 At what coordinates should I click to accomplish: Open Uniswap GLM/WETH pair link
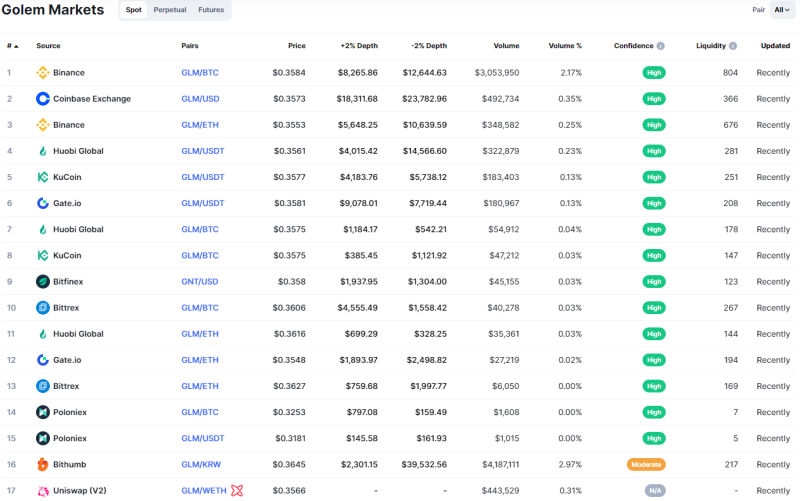click(x=204, y=490)
